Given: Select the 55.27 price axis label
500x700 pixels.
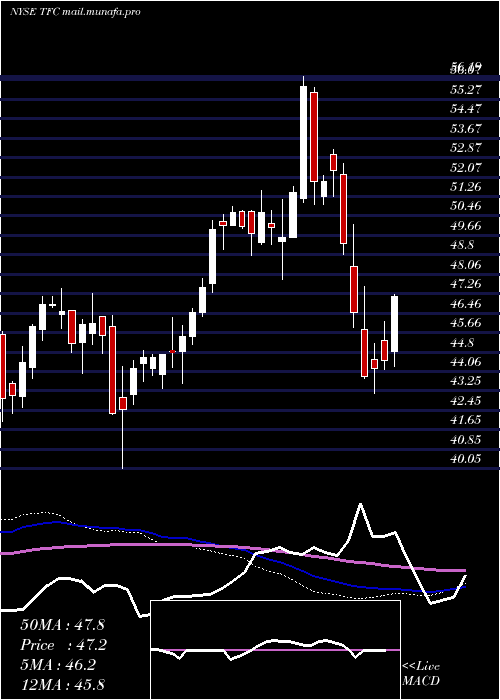Looking at the screenshot, I should pyautogui.click(x=466, y=90).
